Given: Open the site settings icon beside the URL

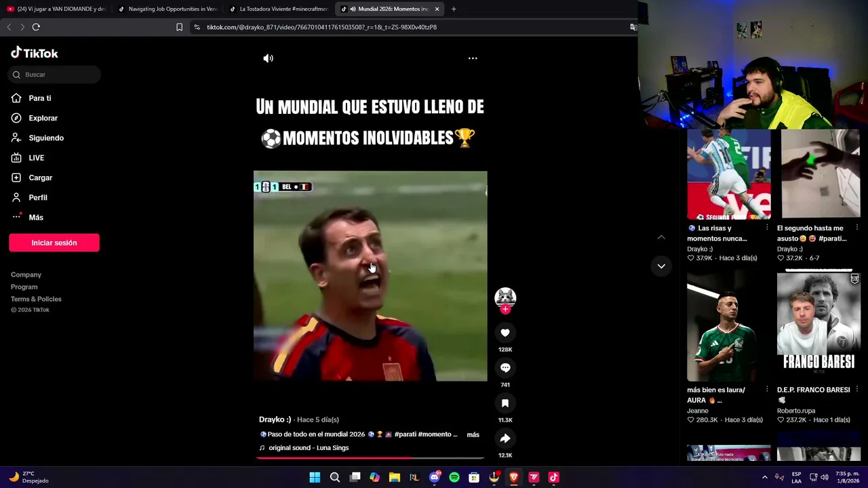Looking at the screenshot, I should (197, 27).
